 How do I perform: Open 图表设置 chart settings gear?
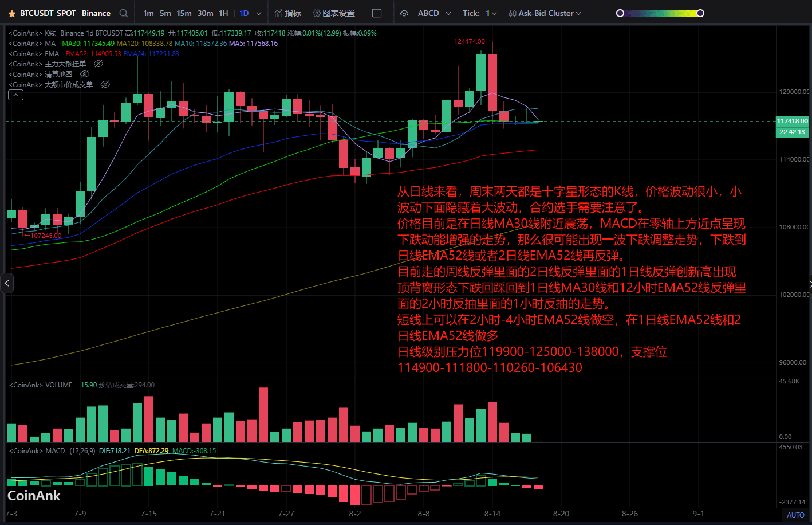click(317, 13)
